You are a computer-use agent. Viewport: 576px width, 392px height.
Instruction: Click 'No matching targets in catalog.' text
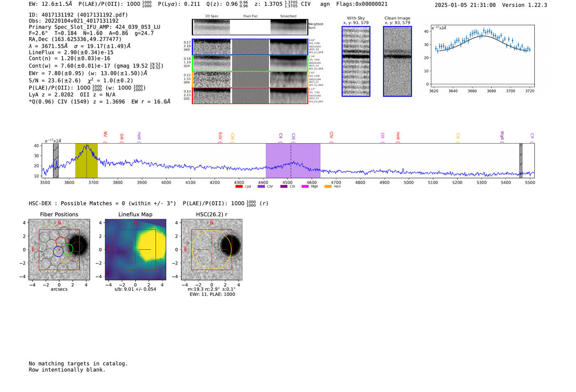click(78, 364)
